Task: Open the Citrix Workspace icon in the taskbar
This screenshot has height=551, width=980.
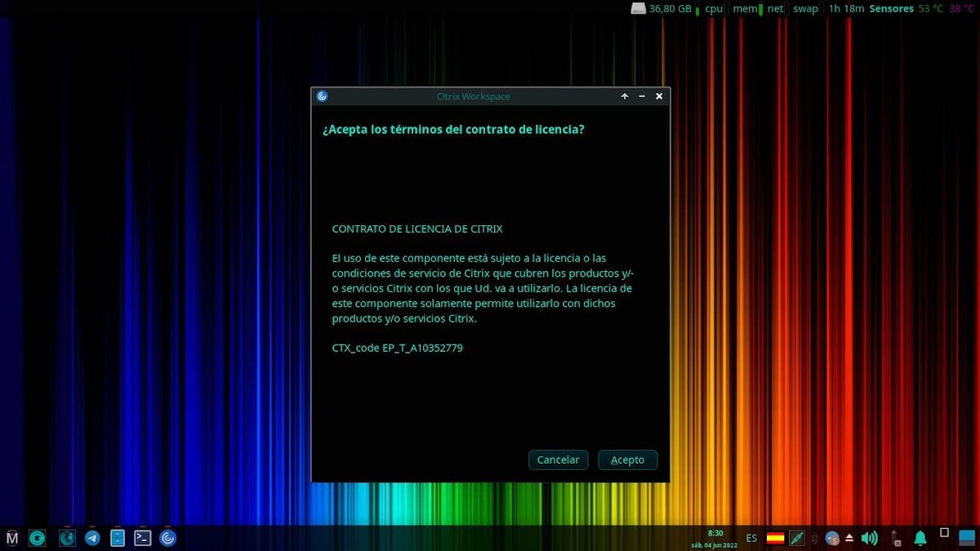Action: pyautogui.click(x=168, y=537)
